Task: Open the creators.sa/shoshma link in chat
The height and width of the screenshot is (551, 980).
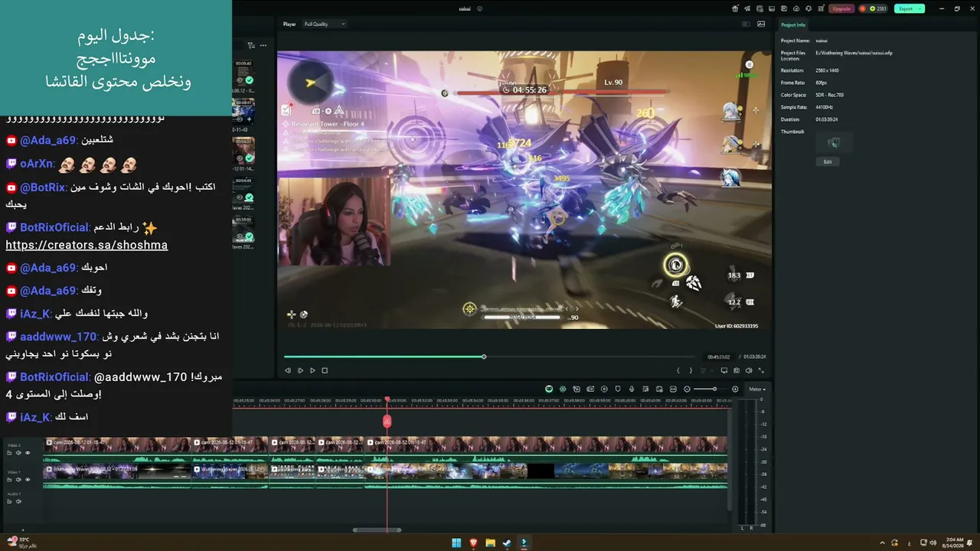Action: click(87, 245)
